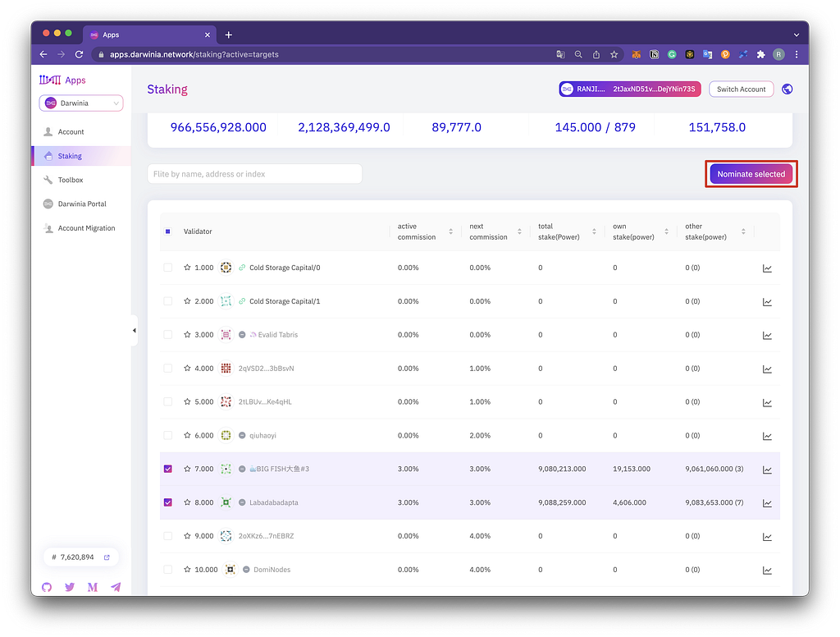Expand browser tab list chevron
The image size is (840, 637).
pos(796,34)
